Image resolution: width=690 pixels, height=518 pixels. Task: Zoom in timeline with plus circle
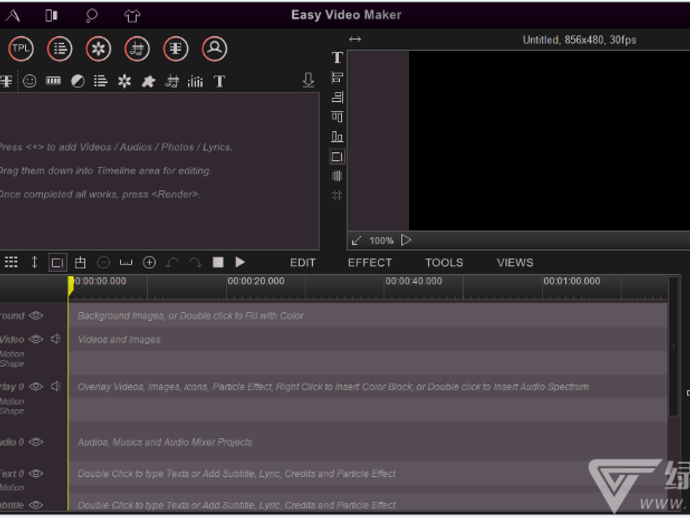[149, 263]
